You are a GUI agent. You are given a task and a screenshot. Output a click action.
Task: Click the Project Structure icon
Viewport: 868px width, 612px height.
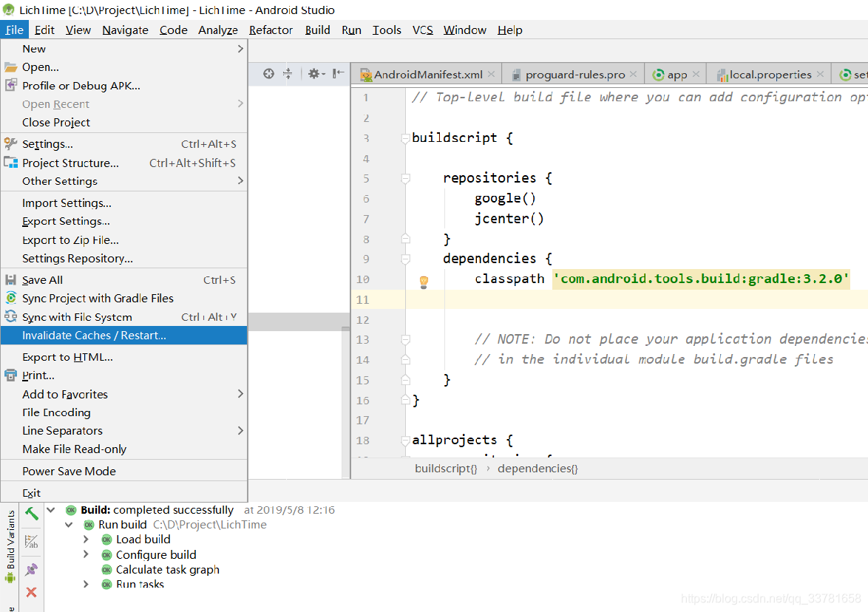[10, 163]
